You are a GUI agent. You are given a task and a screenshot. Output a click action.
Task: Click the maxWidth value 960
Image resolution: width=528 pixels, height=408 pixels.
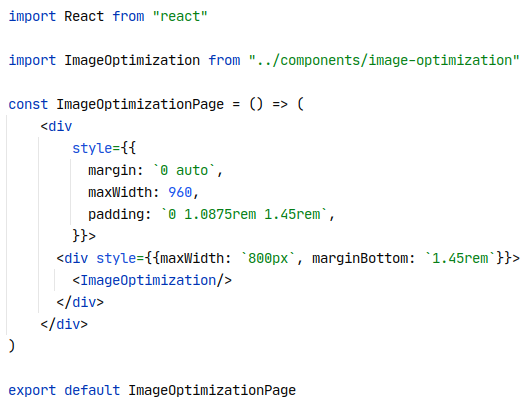point(180,193)
